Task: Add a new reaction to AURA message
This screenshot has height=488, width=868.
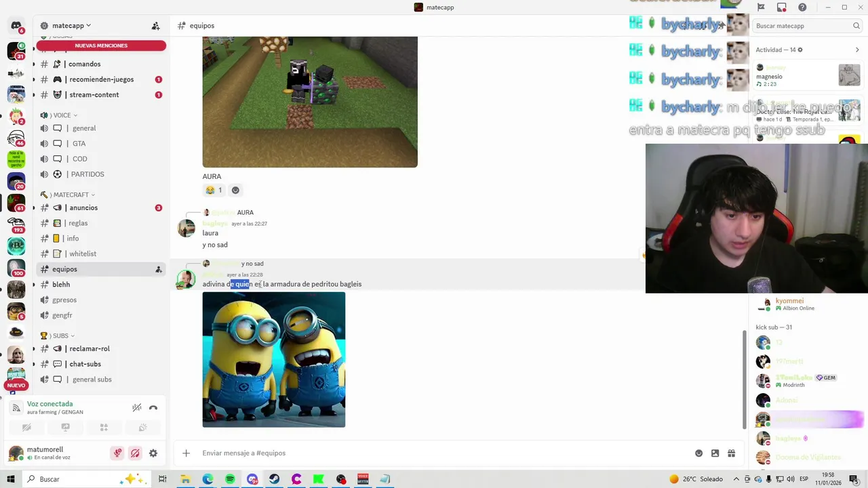Action: [235, 190]
